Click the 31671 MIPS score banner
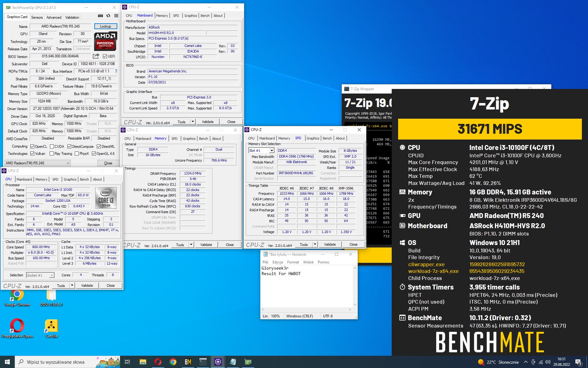588x368 pixels. (x=490, y=129)
